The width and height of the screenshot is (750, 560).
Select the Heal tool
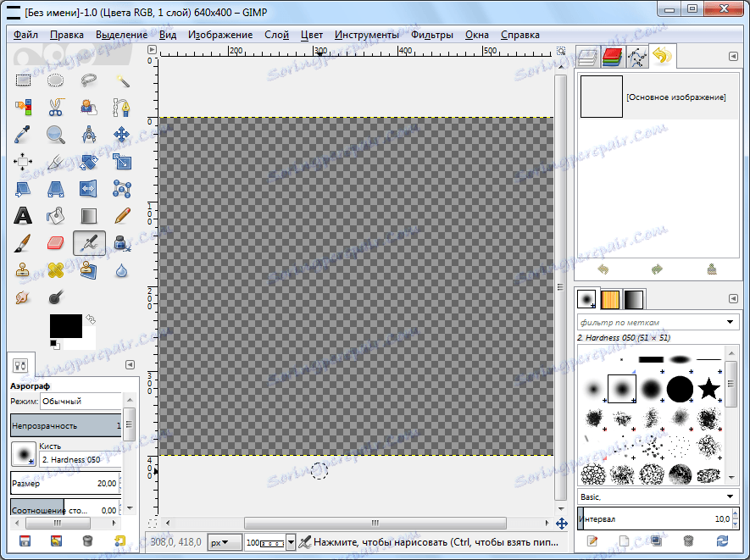(x=55, y=270)
